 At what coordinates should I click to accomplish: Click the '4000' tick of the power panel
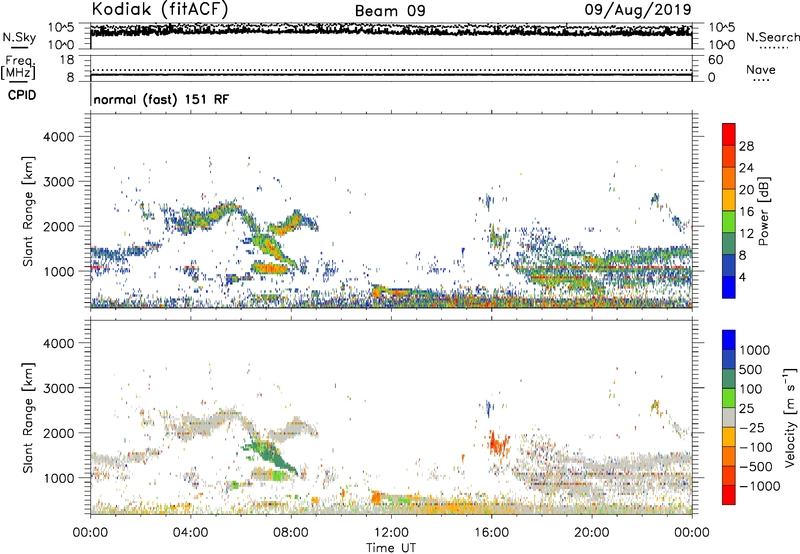click(58, 137)
